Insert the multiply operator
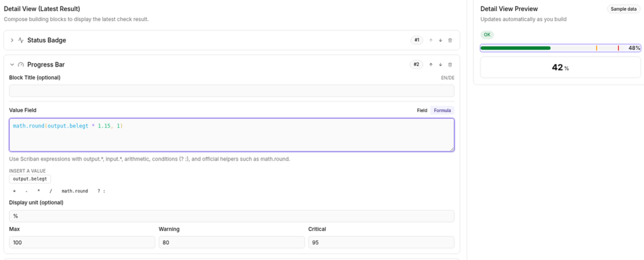 click(38, 191)
